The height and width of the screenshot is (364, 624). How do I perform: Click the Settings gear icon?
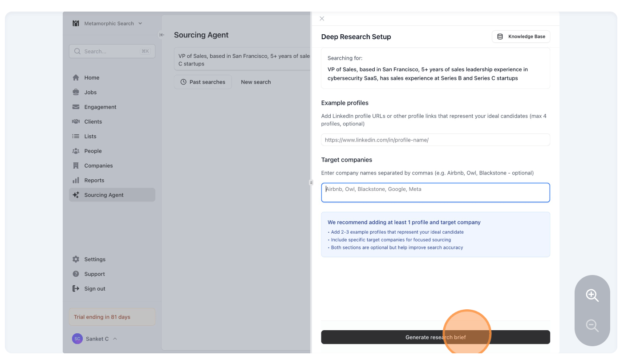(x=76, y=259)
